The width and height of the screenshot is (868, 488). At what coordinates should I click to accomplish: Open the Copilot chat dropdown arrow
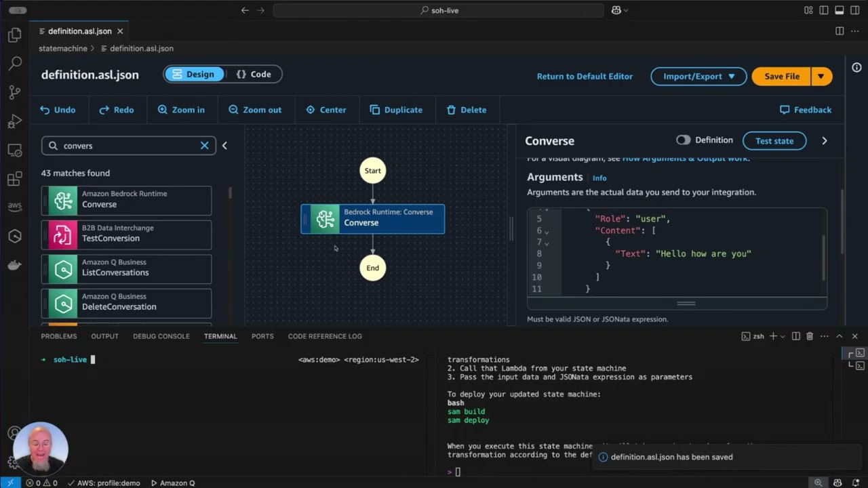(x=625, y=10)
